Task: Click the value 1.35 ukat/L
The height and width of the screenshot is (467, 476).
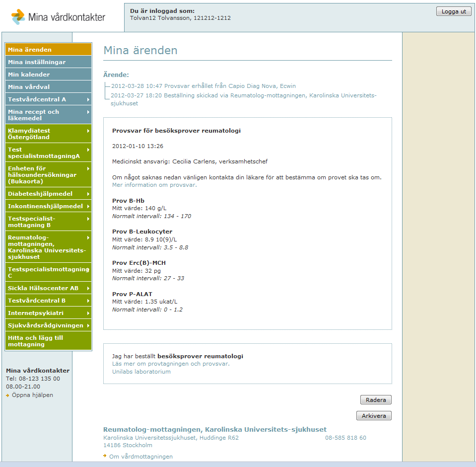Action: pos(161,302)
